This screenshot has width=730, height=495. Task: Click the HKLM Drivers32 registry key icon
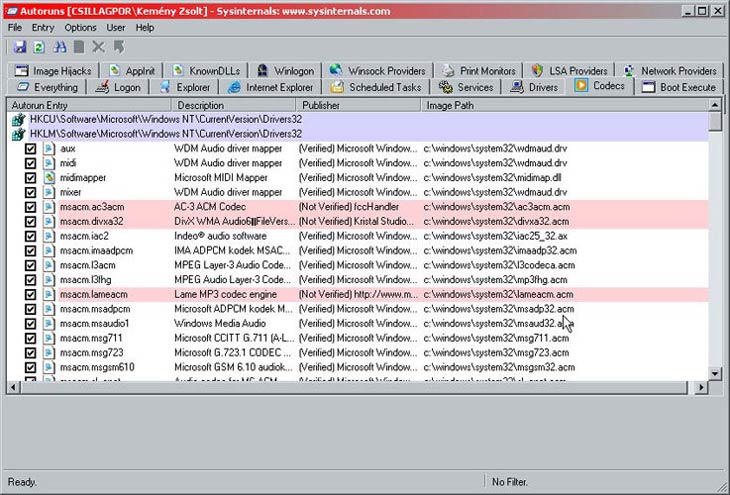coord(17,133)
